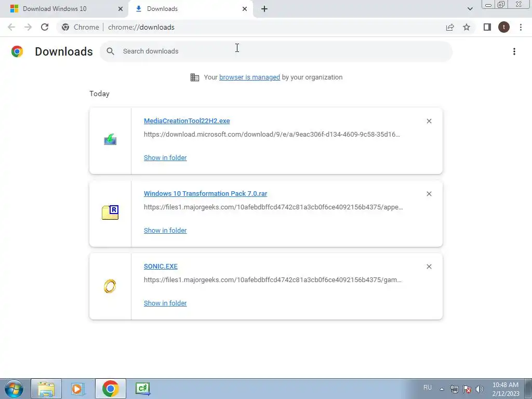Open Windows Explorer from the taskbar
The width and height of the screenshot is (532, 399).
click(46, 389)
